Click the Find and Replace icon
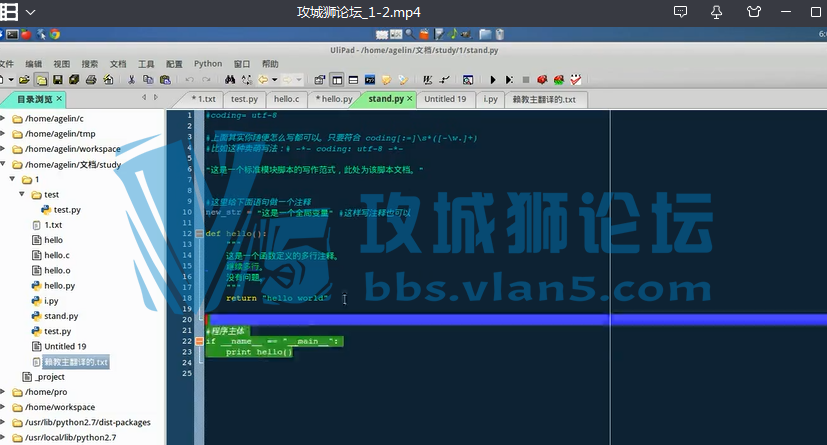 pos(246,80)
